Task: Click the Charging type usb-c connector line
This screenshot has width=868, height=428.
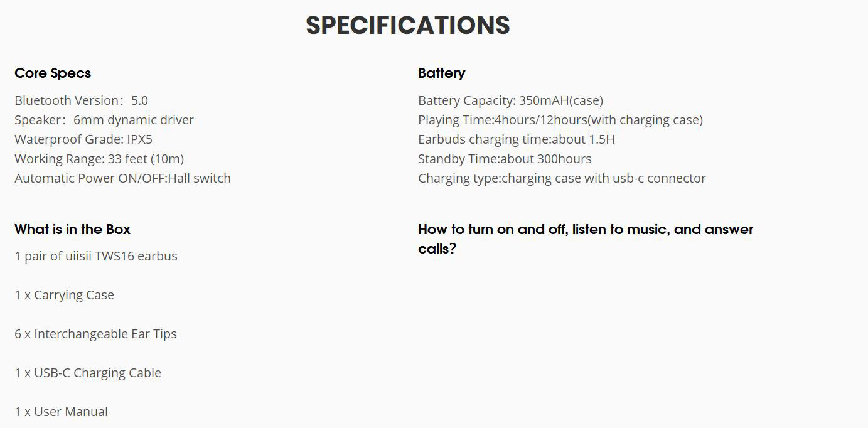Action: 562,178
